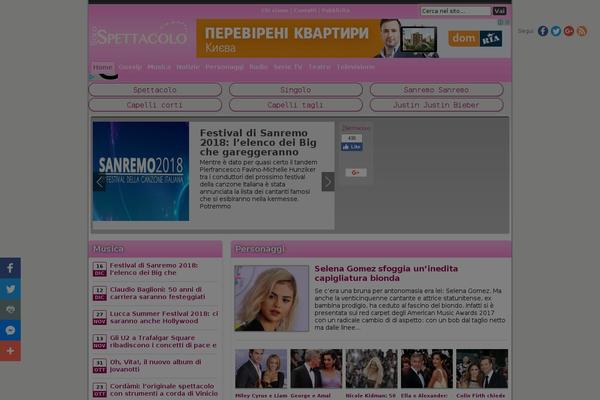The image size is (600, 400).
Task: Share via Twitter in the left sidebar
Action: (10, 289)
